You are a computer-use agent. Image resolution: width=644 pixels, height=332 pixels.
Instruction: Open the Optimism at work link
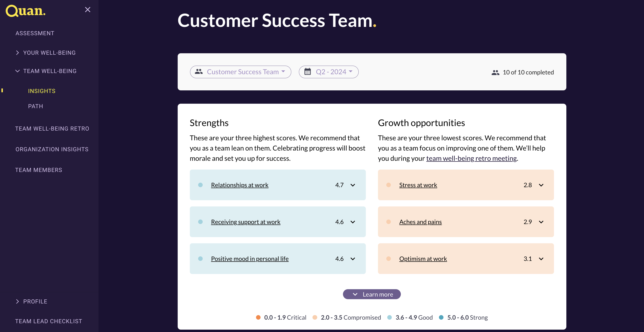[423, 259]
